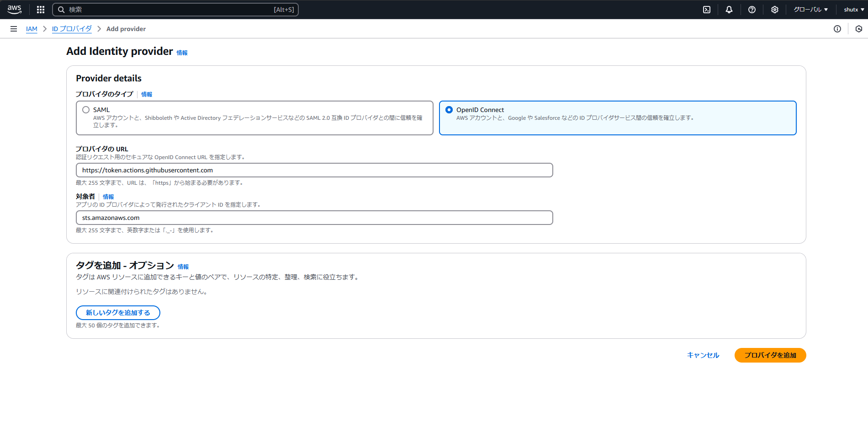Click the キャンセル button
Screen dimensions: 868x422
coord(703,355)
